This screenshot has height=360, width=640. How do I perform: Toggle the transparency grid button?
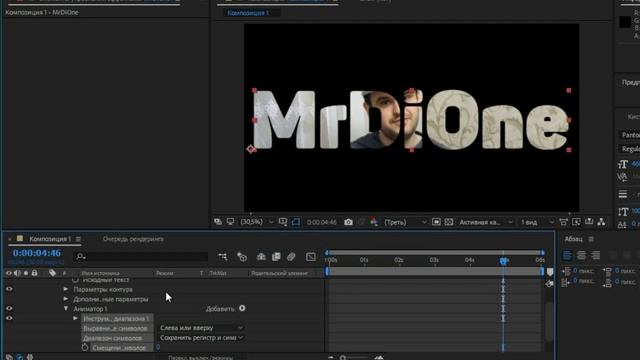[449, 222]
